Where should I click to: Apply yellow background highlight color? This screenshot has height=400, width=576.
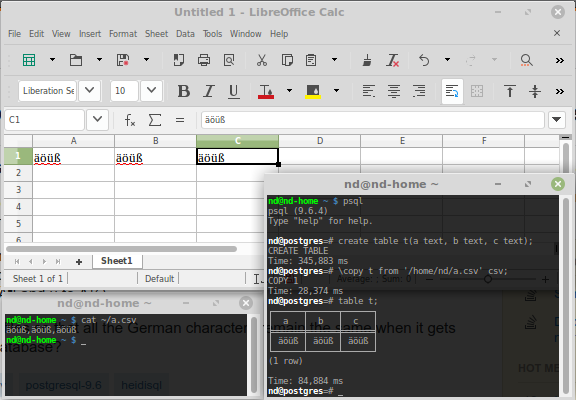click(x=313, y=91)
